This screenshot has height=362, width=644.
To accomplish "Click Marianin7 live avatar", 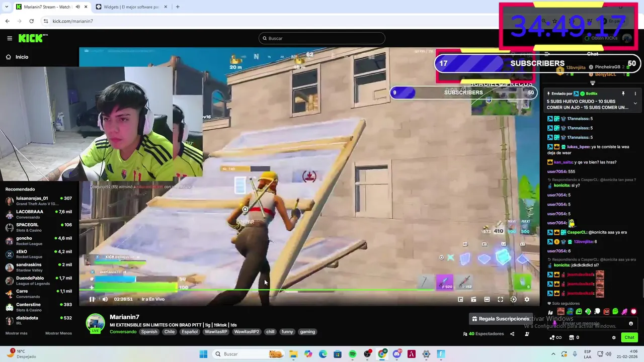I will point(95,323).
